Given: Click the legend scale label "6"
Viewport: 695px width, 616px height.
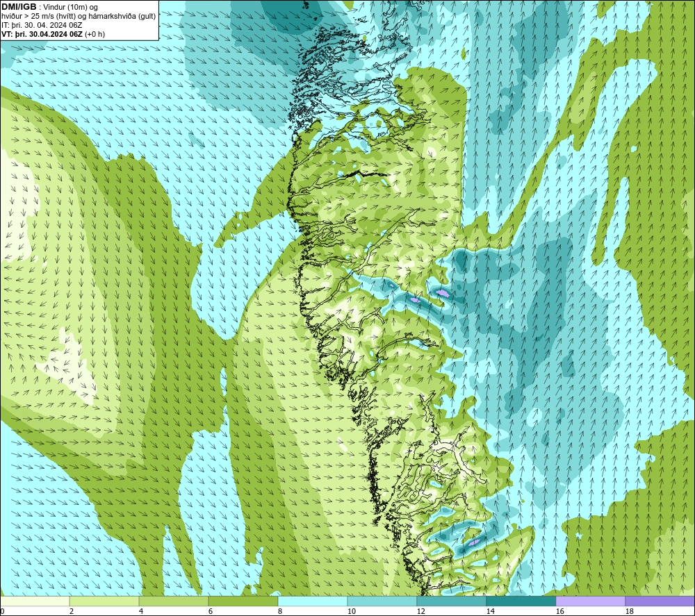Looking at the screenshot, I should tap(210, 611).
